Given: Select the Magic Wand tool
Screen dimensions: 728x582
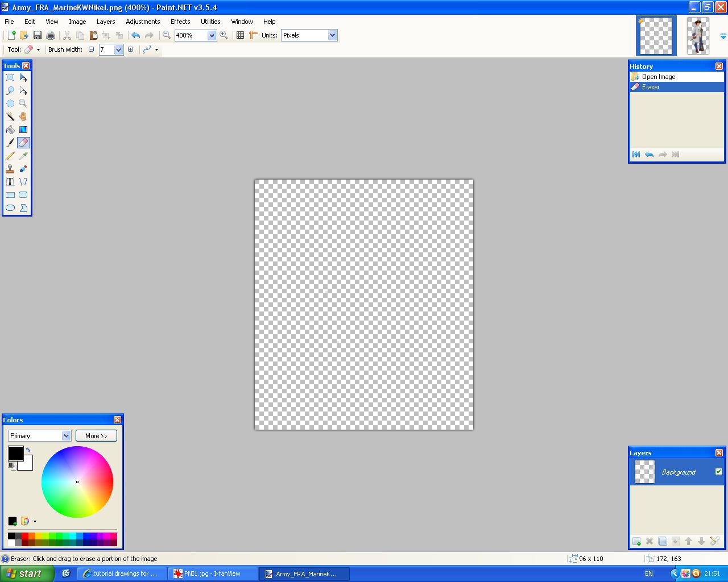Looking at the screenshot, I should coord(10,117).
